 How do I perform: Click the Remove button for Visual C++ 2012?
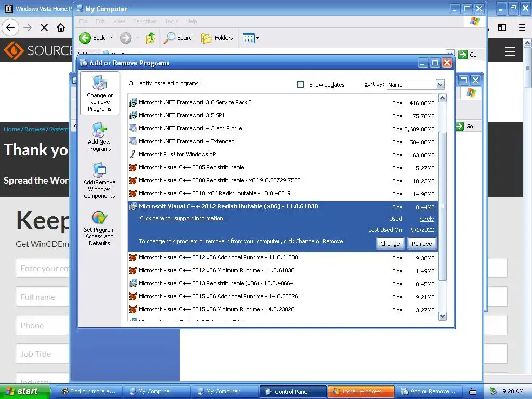422,244
